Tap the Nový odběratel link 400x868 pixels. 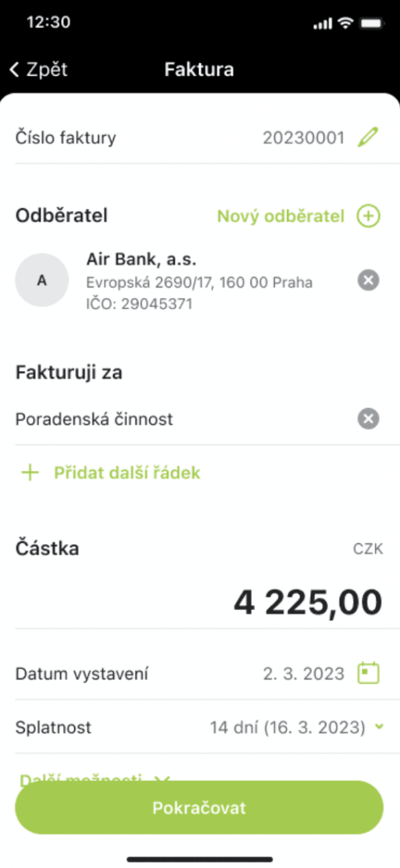tap(281, 216)
